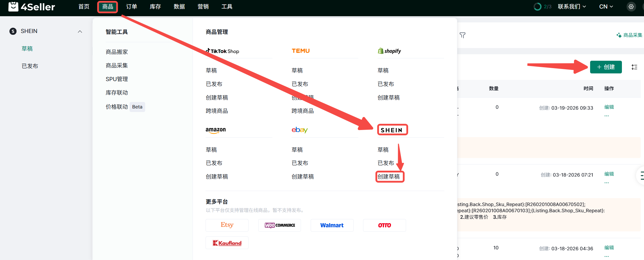Select the Walmart platform logo
The height and width of the screenshot is (260, 644).
click(x=332, y=225)
